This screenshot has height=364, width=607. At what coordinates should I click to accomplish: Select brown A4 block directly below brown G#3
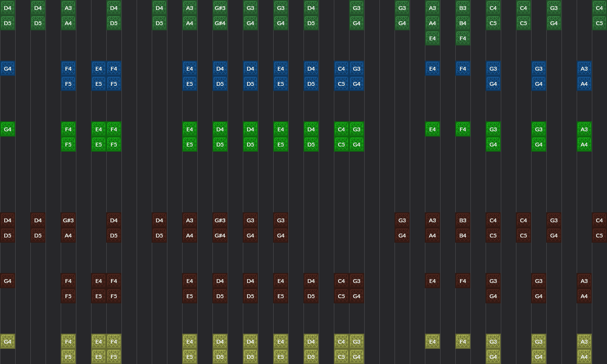[68, 235]
